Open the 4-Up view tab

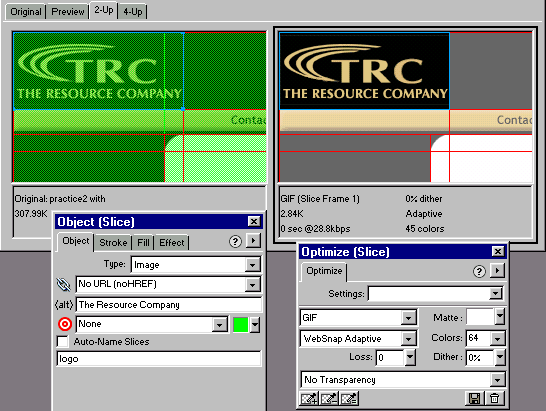(x=133, y=12)
